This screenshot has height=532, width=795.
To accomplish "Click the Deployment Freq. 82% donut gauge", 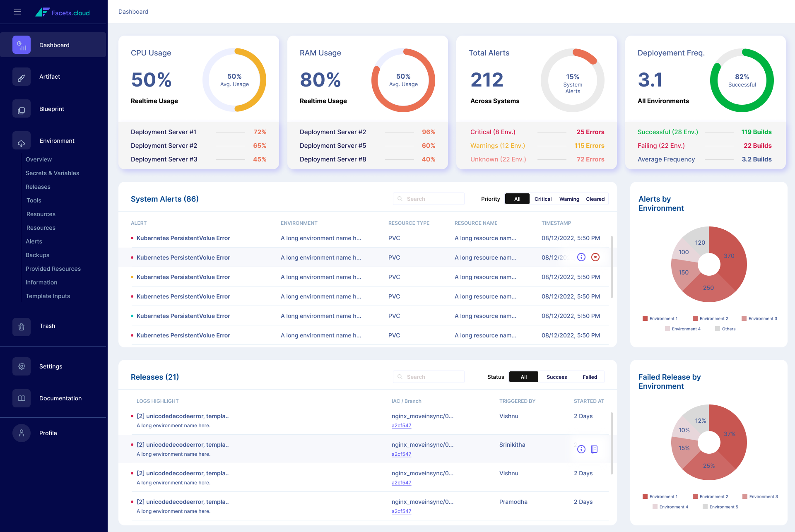I will point(742,80).
